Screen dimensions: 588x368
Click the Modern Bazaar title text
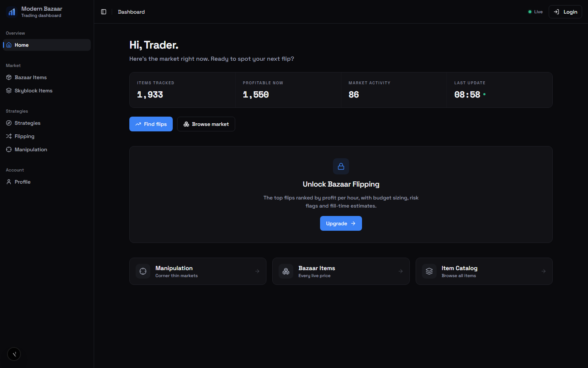tap(42, 9)
